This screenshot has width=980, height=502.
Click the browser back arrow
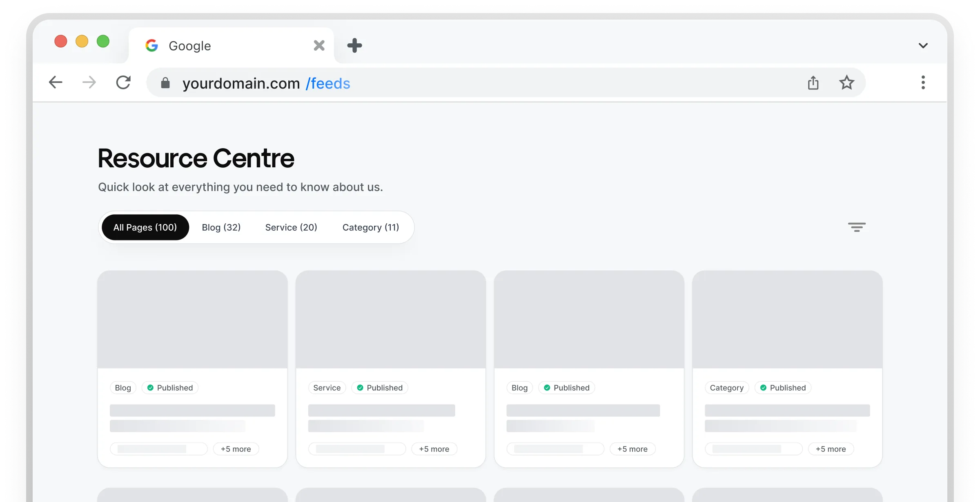[56, 83]
